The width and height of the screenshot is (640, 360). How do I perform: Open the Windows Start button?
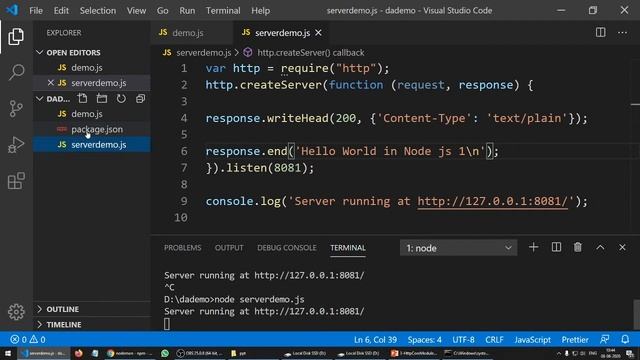(x=8, y=353)
